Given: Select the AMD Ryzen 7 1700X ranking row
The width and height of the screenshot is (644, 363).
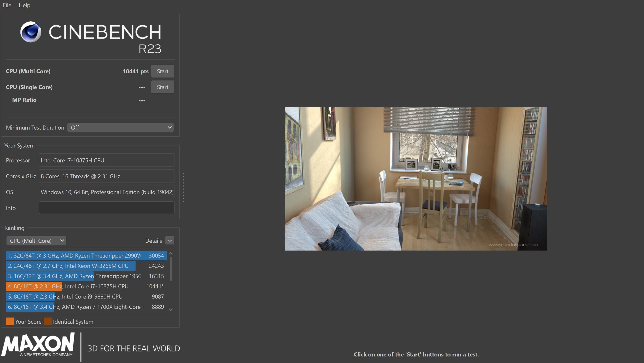Looking at the screenshot, I should pyautogui.click(x=86, y=307).
